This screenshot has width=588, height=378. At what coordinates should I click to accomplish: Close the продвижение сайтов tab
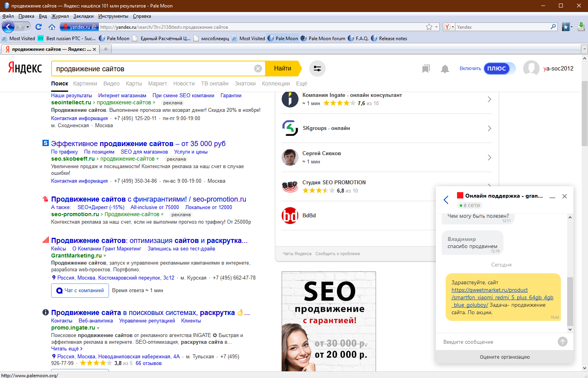pos(94,49)
